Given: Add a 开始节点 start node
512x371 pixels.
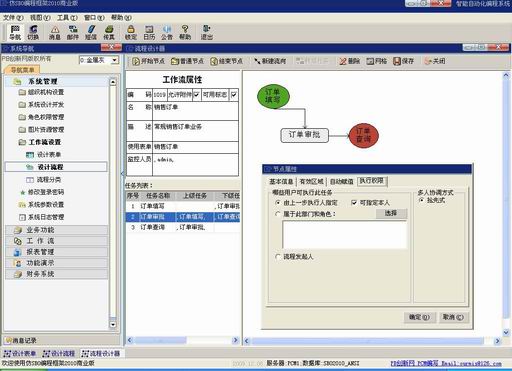Looking at the screenshot, I should coord(148,61).
